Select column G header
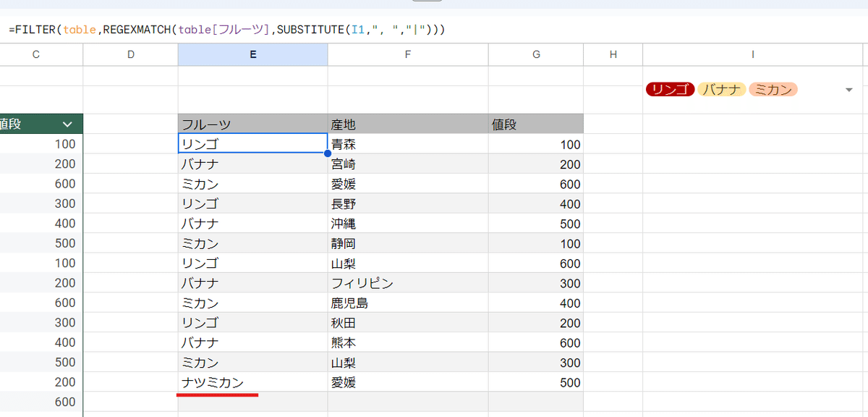Image resolution: width=868 pixels, height=417 pixels. 536,54
